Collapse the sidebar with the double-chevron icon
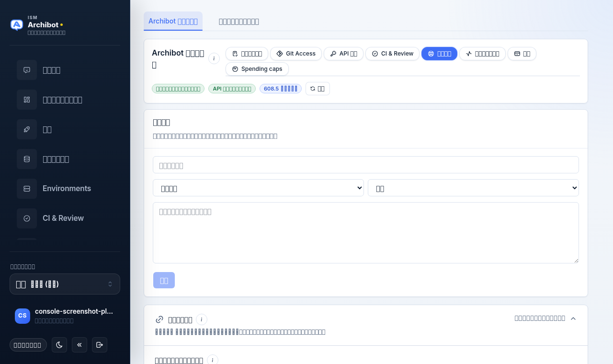Screen dimensions: 613x364 (79, 345)
